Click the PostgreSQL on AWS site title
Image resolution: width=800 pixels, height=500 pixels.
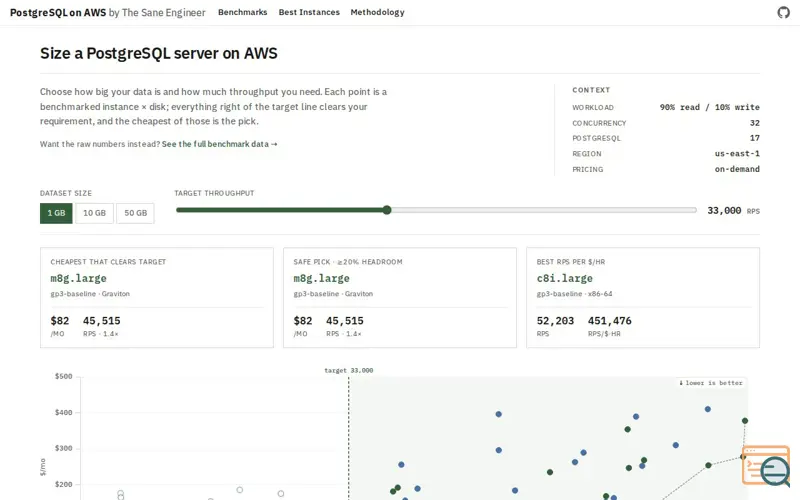pyautogui.click(x=58, y=12)
